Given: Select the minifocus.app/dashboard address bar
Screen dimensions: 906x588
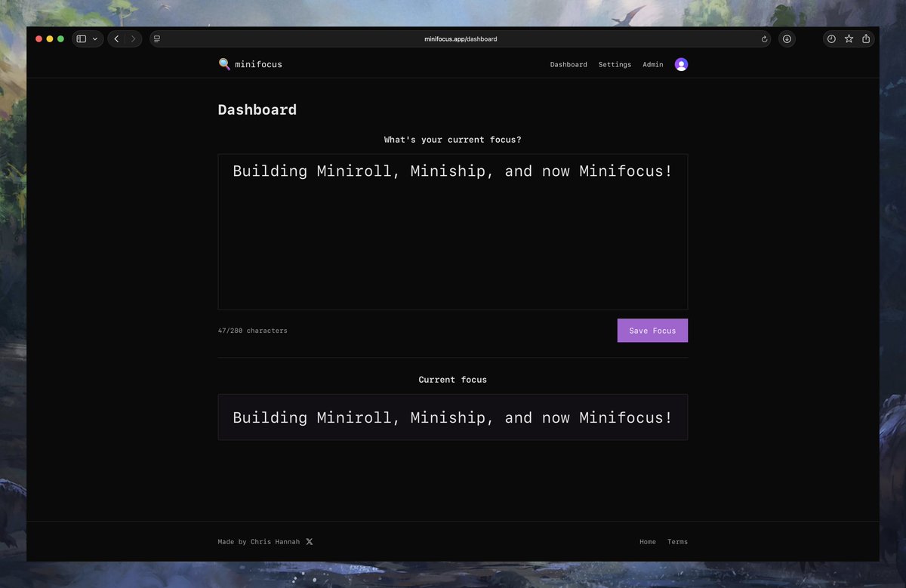Looking at the screenshot, I should [x=461, y=38].
